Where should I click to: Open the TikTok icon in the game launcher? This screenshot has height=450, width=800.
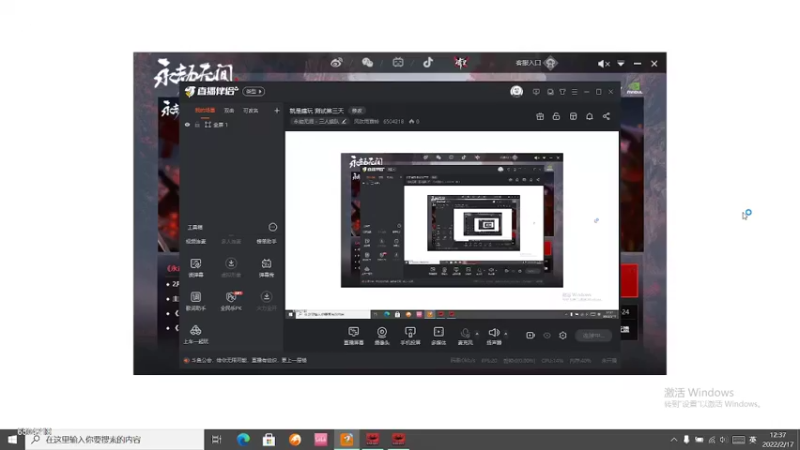[428, 62]
